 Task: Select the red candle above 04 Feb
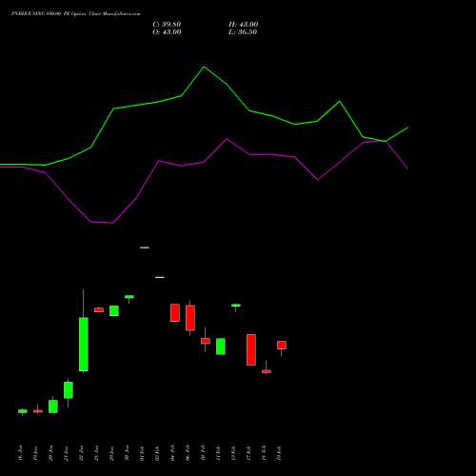click(175, 313)
